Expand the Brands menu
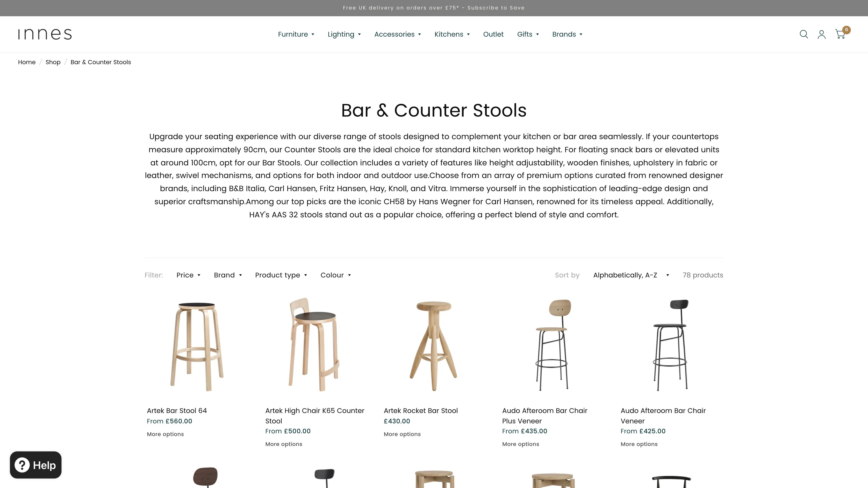This screenshot has height=488, width=868. (x=567, y=34)
